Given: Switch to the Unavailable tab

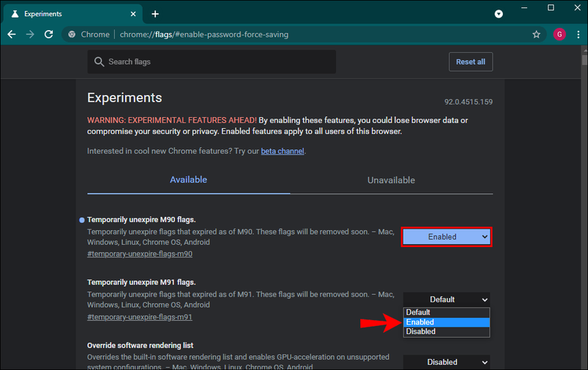Looking at the screenshot, I should click(391, 180).
